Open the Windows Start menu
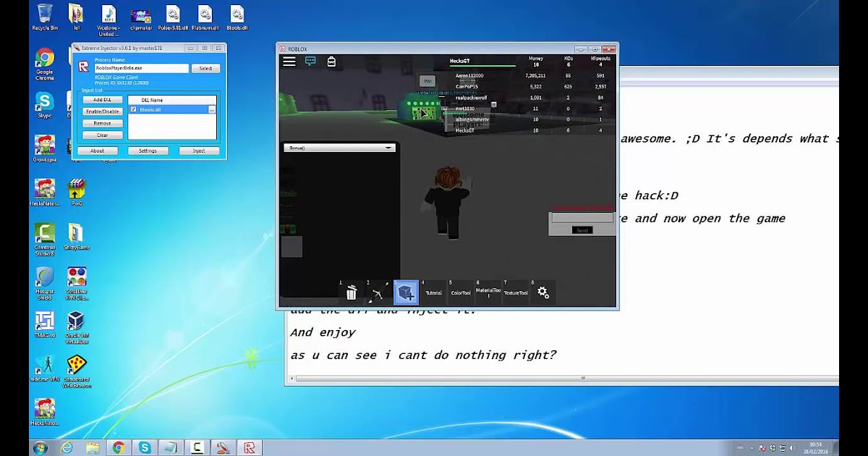Image resolution: width=868 pixels, height=456 pixels. tap(40, 448)
